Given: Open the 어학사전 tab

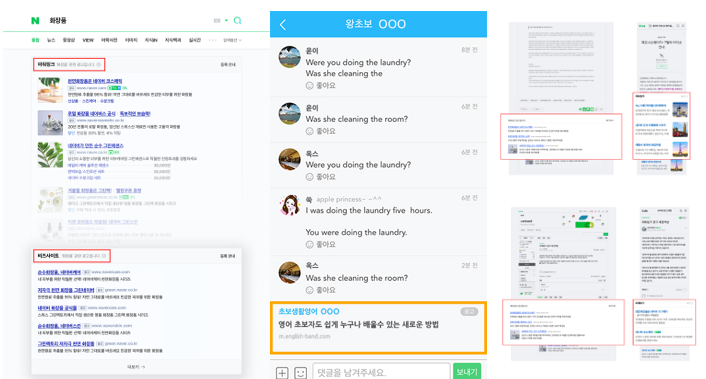Looking at the screenshot, I should (109, 40).
